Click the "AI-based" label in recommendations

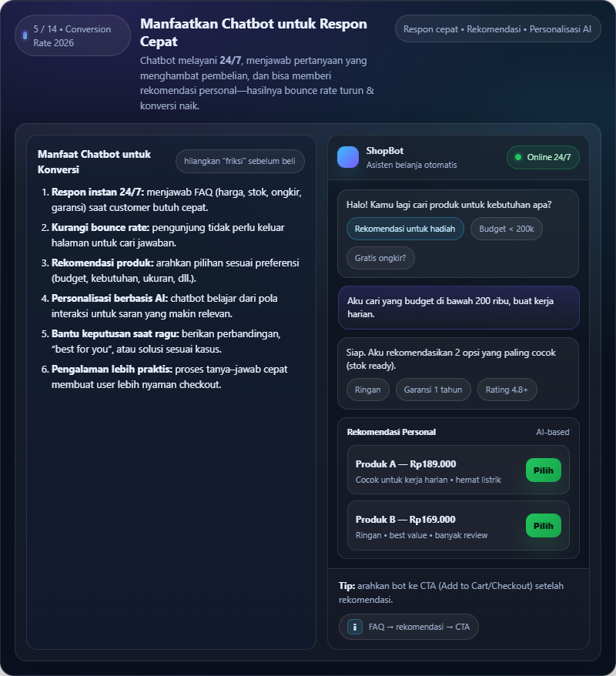553,432
